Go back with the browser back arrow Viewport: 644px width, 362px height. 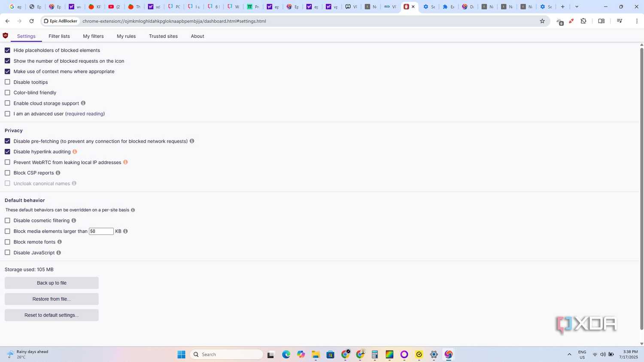(x=7, y=21)
